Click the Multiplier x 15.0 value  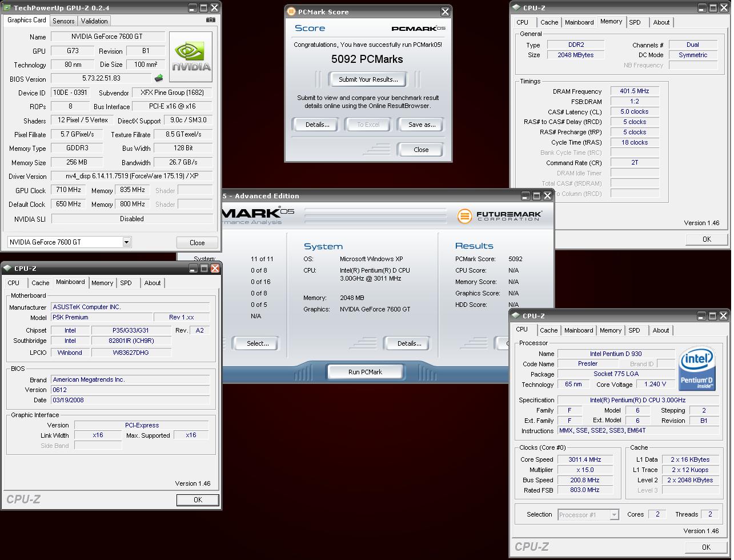coord(585,470)
